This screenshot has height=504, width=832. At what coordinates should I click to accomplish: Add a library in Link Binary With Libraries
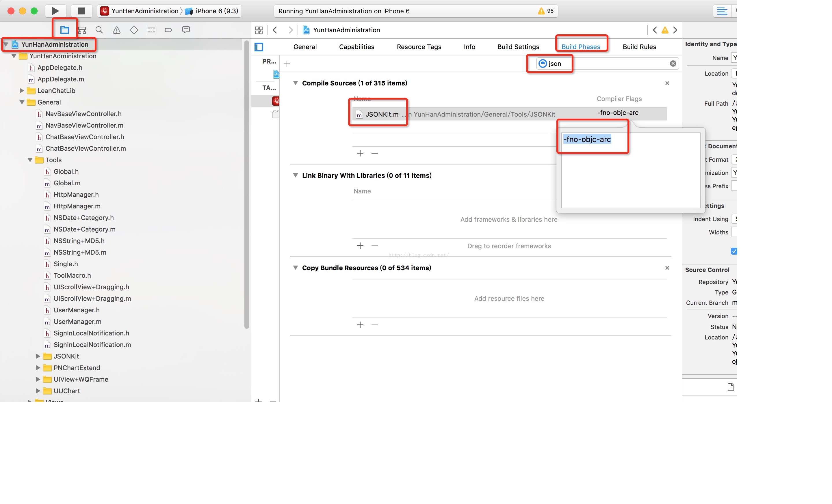coord(360,246)
